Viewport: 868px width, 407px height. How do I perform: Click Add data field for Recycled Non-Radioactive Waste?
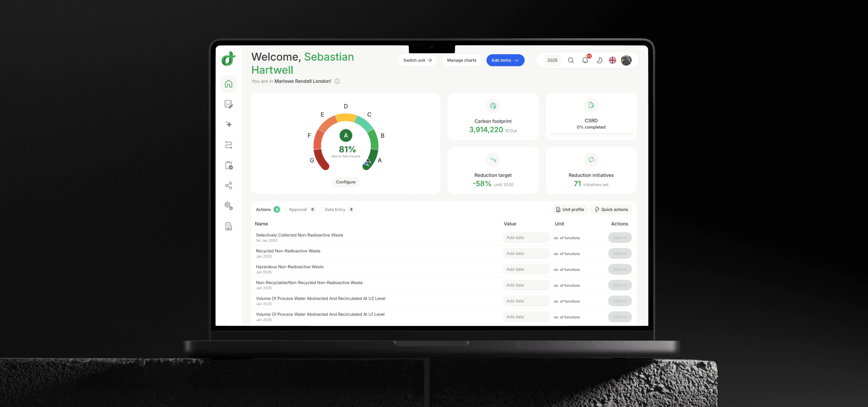pos(526,254)
